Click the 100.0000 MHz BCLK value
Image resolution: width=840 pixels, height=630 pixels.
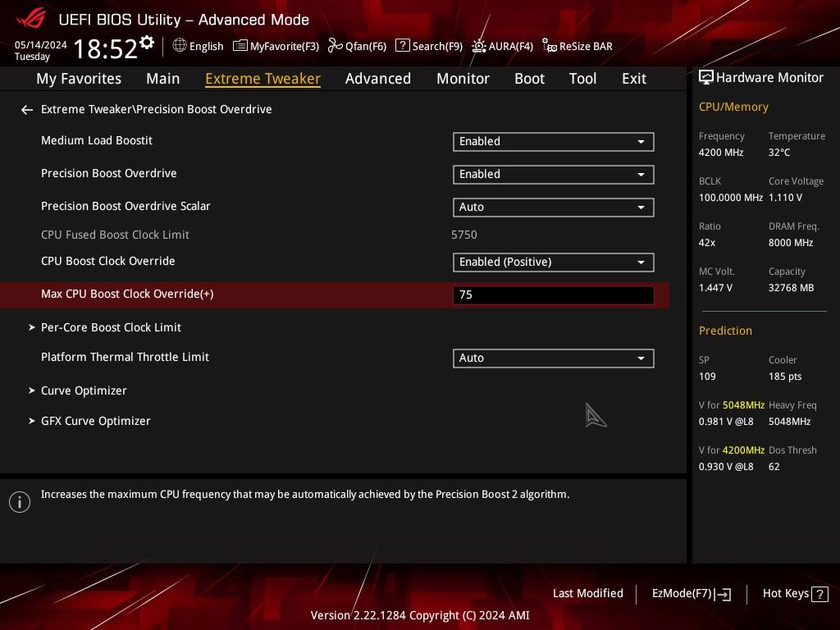coord(731,198)
